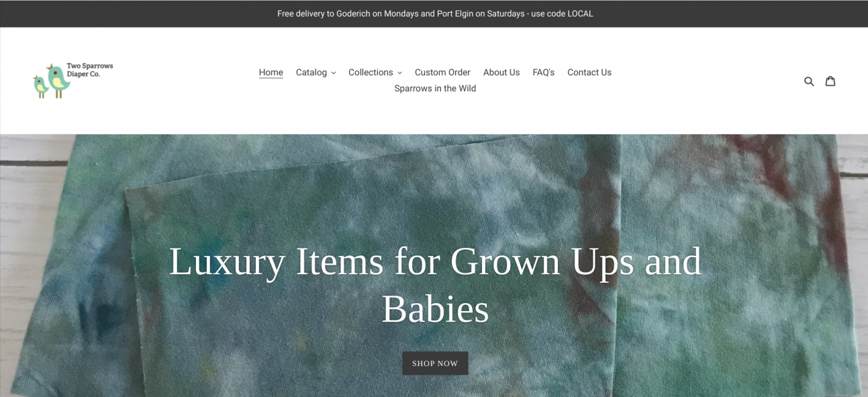Click the Two Sparrows Diaper Co. logo text
Screen dimensions: 868x397
tap(90, 70)
